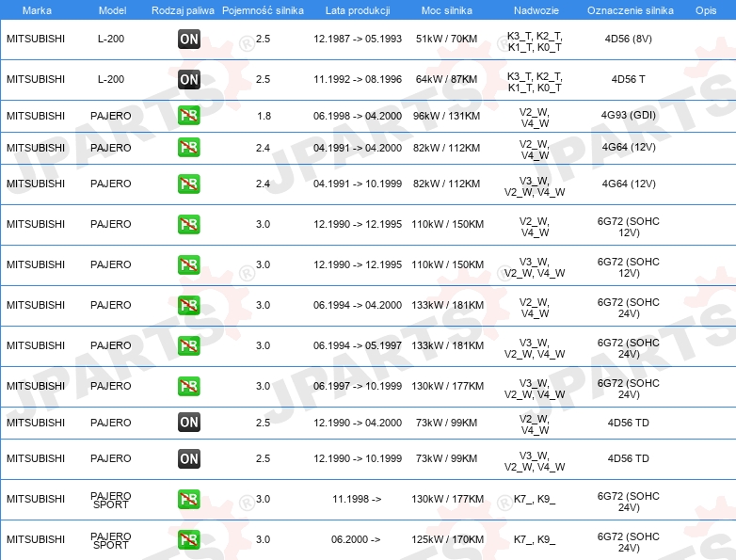The height and width of the screenshot is (560, 736).
Task: Click the Marka column header
Action: click(x=37, y=10)
